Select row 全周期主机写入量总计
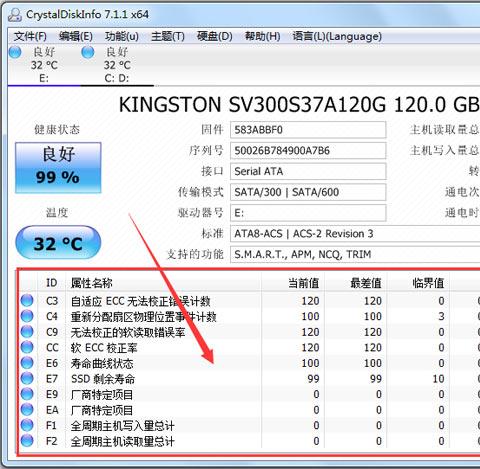Image resolution: width=480 pixels, height=469 pixels. [249, 425]
